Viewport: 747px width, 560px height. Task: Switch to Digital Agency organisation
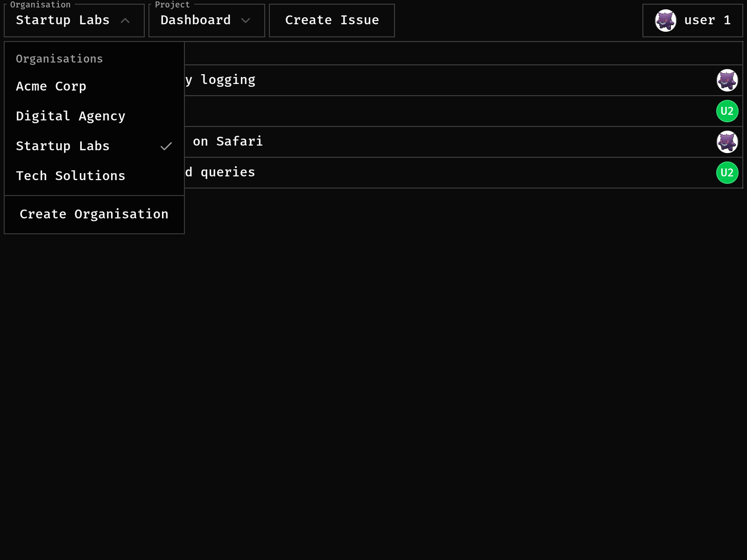(70, 116)
